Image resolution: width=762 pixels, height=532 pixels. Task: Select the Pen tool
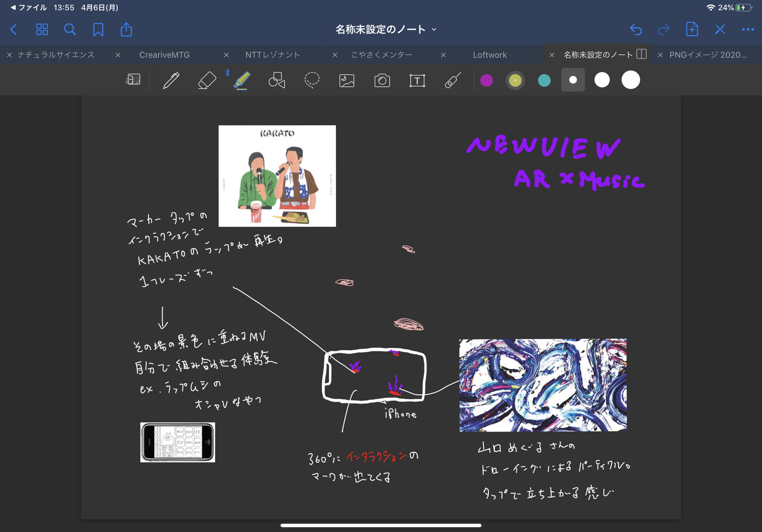171,80
